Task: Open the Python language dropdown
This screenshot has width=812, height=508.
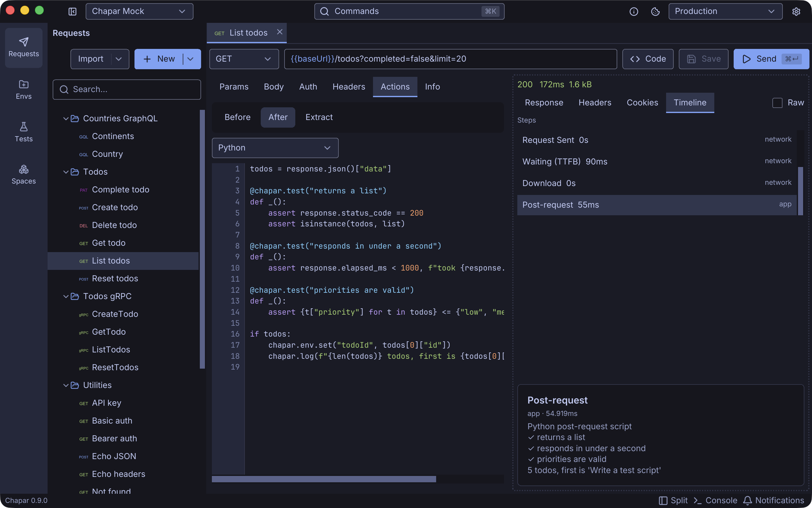Action: [275, 148]
